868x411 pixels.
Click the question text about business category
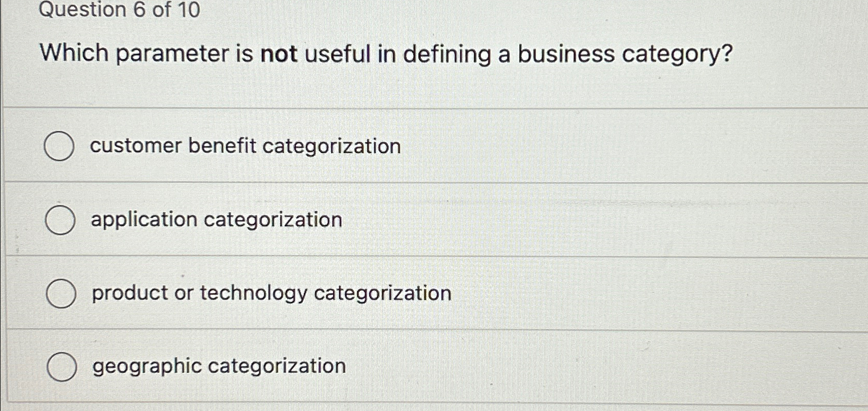click(x=386, y=53)
